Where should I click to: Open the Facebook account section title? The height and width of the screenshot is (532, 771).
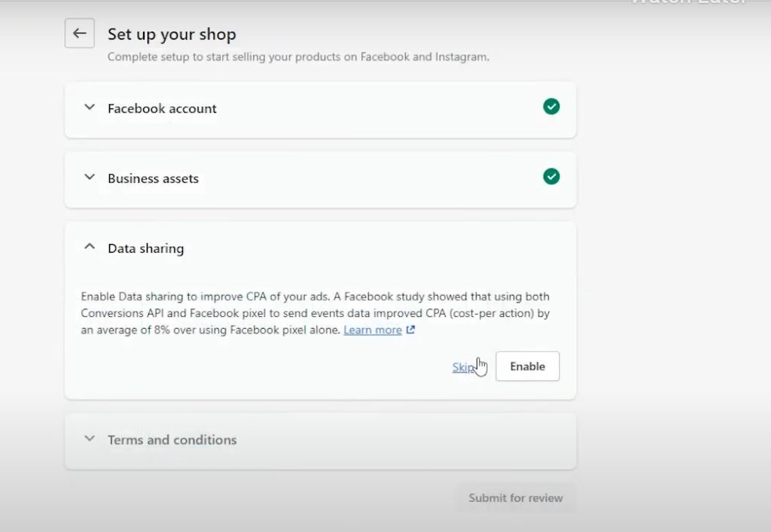point(162,108)
